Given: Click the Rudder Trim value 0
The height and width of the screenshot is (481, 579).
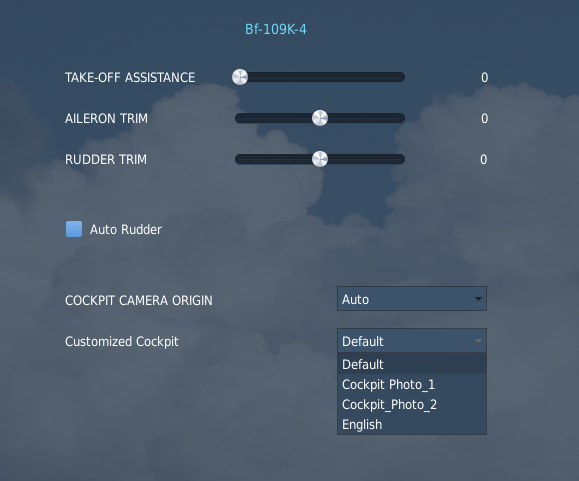Looking at the screenshot, I should 484,159.
